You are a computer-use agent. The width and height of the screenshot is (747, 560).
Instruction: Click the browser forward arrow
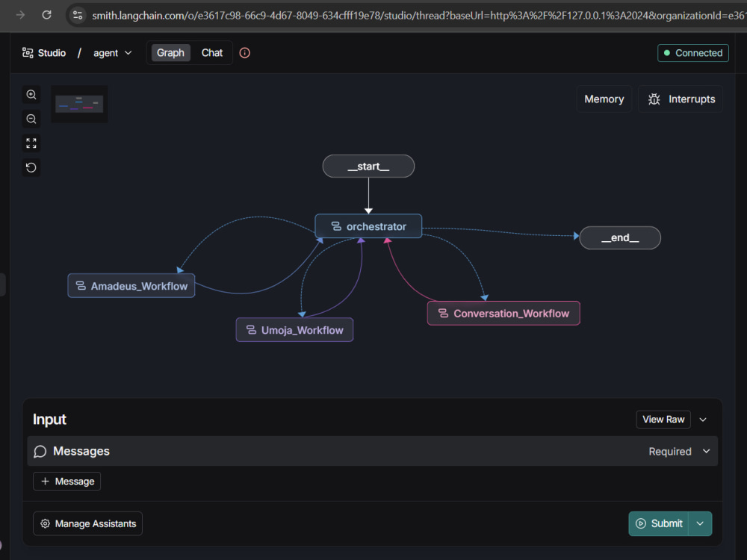20,15
